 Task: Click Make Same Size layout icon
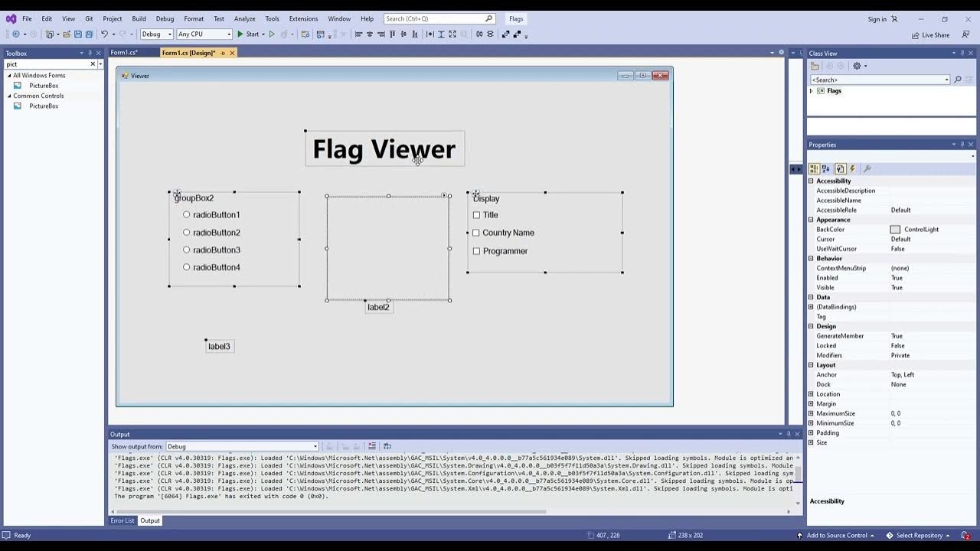(452, 34)
